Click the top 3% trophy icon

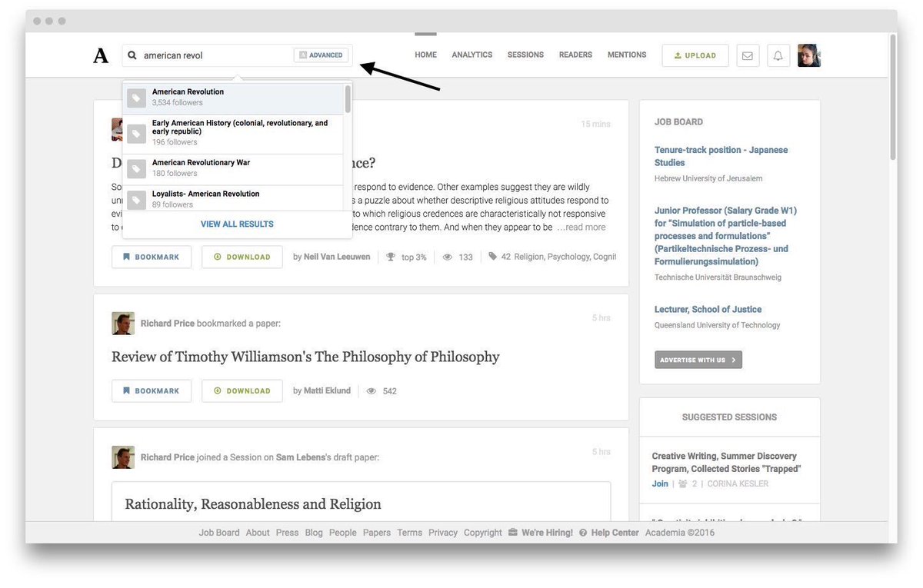(x=391, y=257)
